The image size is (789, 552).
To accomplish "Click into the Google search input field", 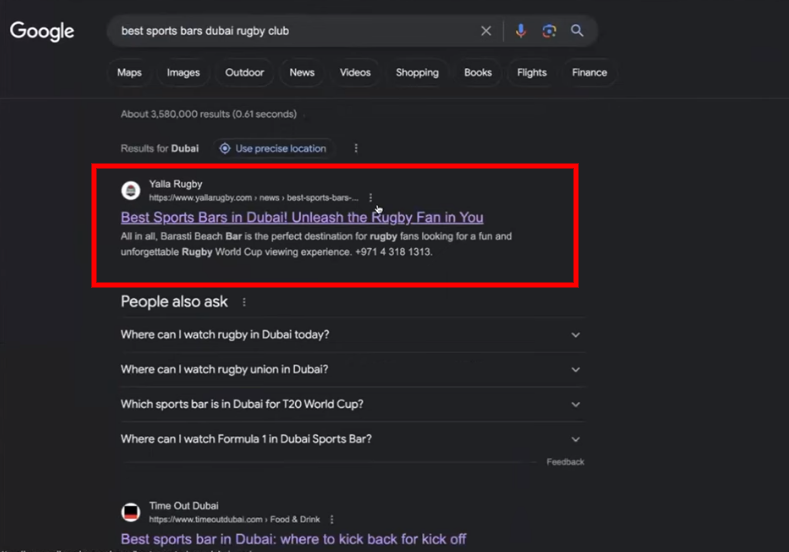I will tap(290, 31).
